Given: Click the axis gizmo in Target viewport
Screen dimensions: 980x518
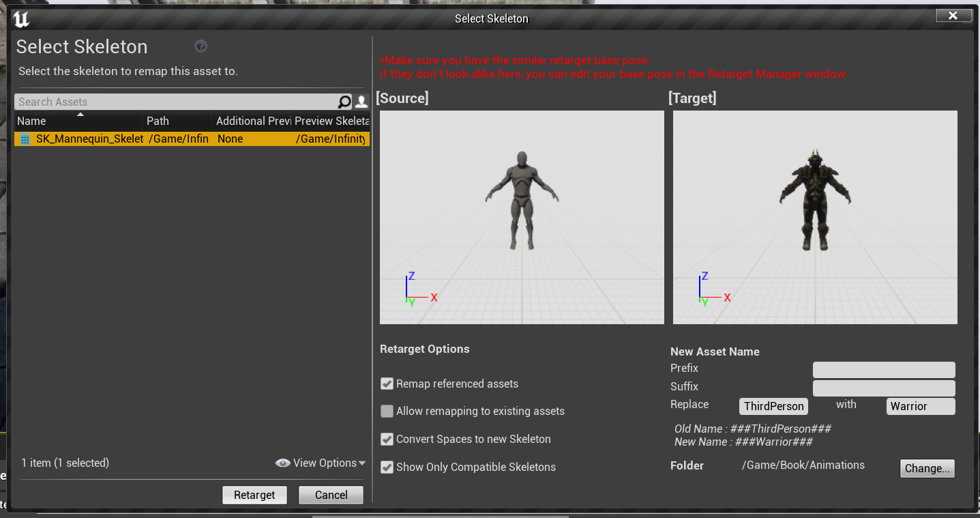Looking at the screenshot, I should (714, 289).
